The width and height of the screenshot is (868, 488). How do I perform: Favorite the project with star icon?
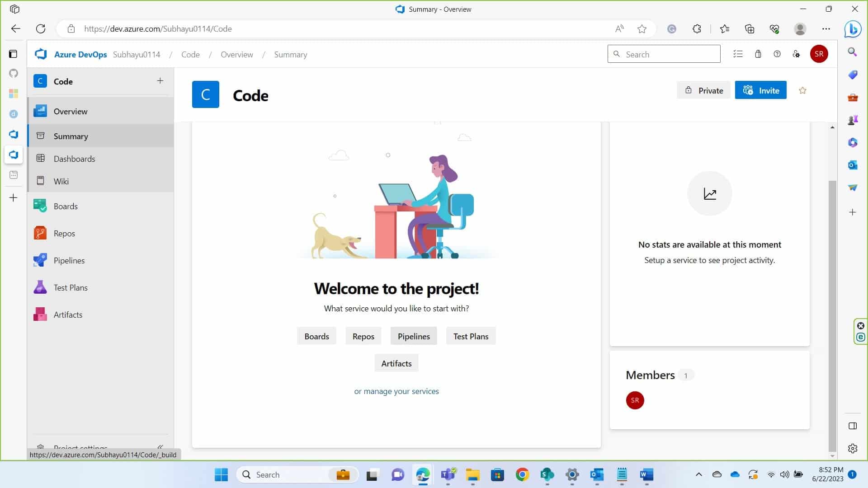click(802, 90)
